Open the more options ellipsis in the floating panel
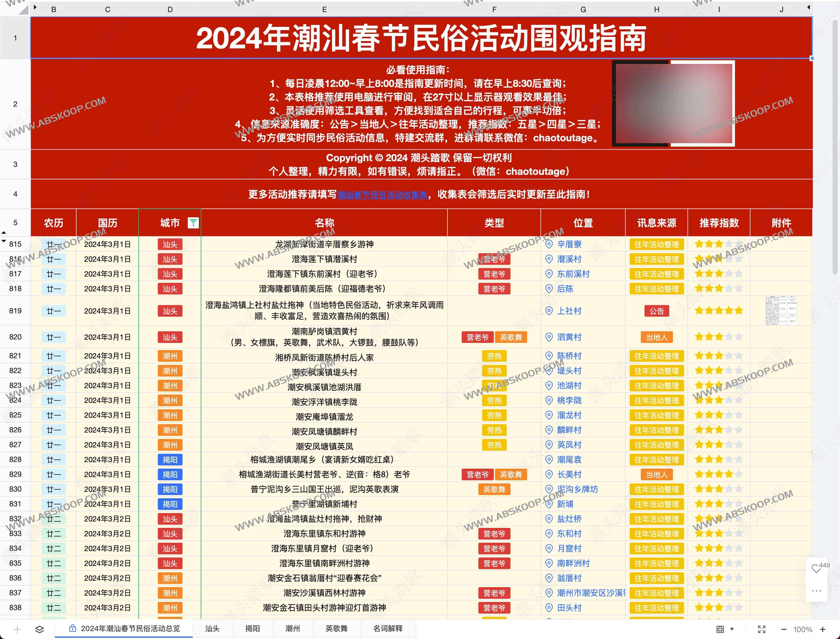 (817, 591)
